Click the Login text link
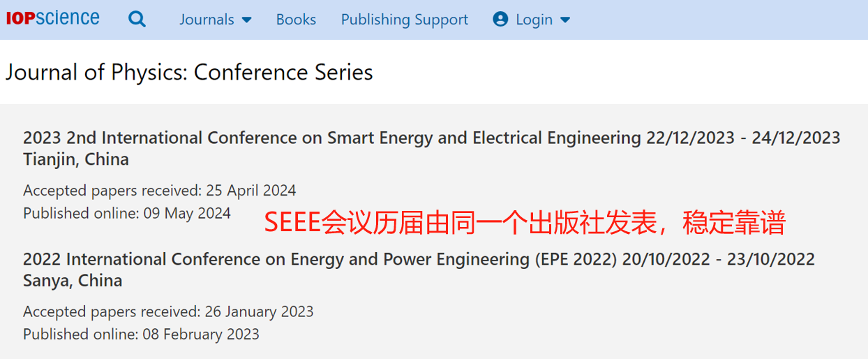This screenshot has height=359, width=868. 534,20
